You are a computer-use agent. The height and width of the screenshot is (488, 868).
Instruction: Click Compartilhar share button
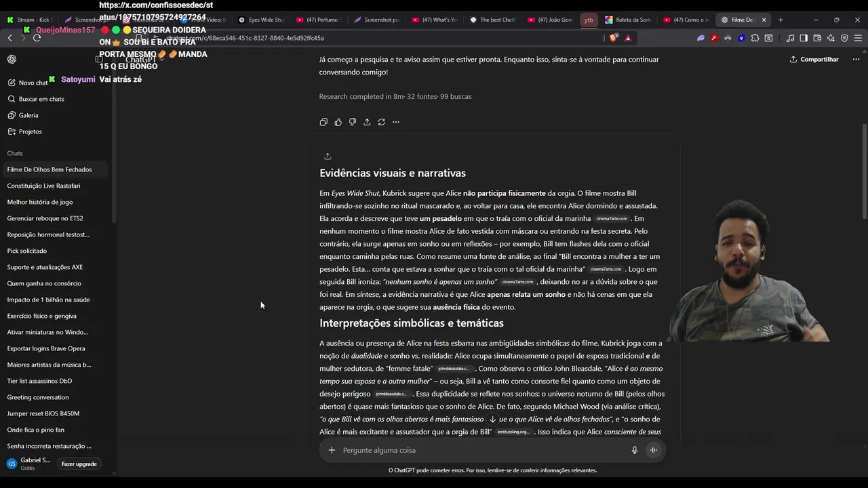[x=814, y=60]
